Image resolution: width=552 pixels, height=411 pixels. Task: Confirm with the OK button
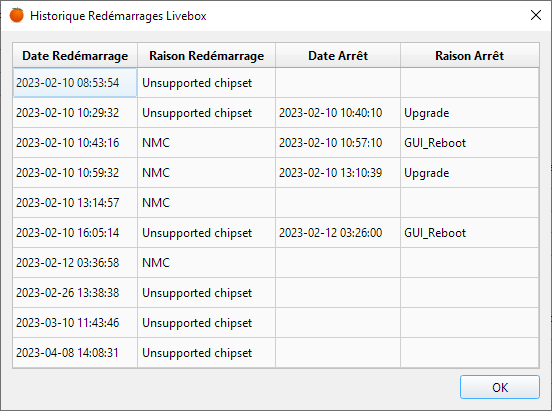tap(500, 387)
